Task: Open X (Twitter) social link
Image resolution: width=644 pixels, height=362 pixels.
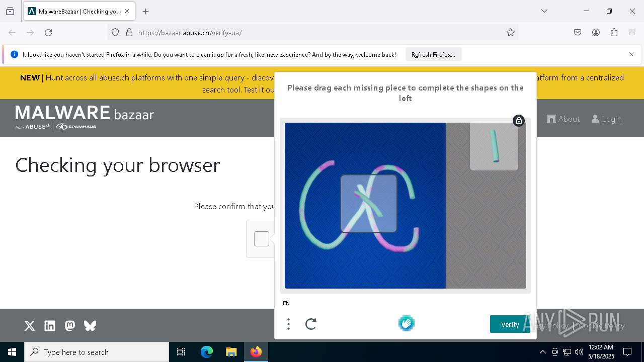Action: pyautogui.click(x=30, y=326)
